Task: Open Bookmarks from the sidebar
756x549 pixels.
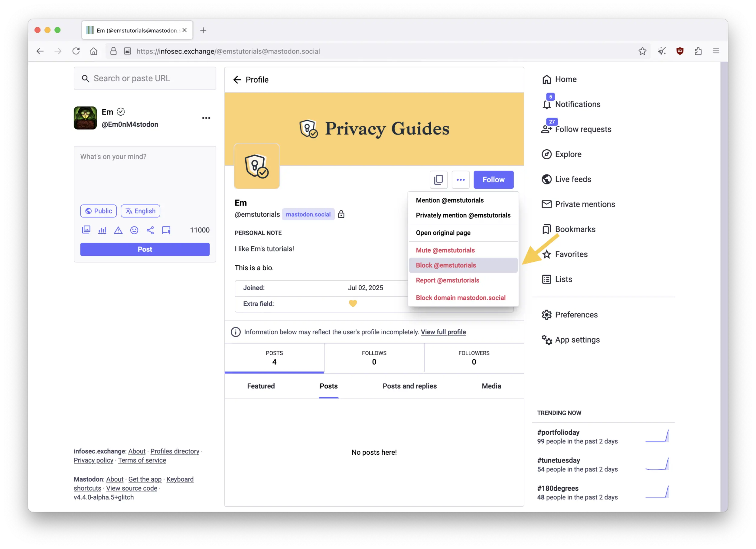Action: click(575, 229)
